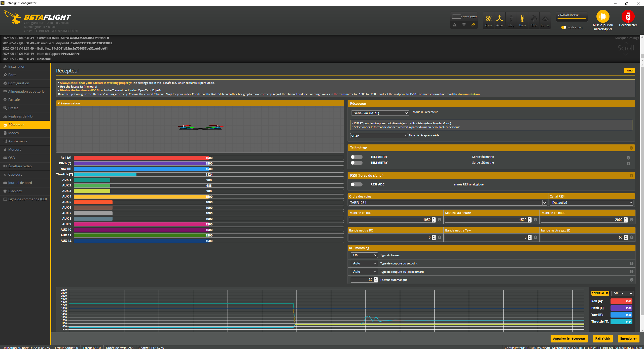Go to the Modes tab in sidebar
This screenshot has width=644, height=349.
(13, 133)
